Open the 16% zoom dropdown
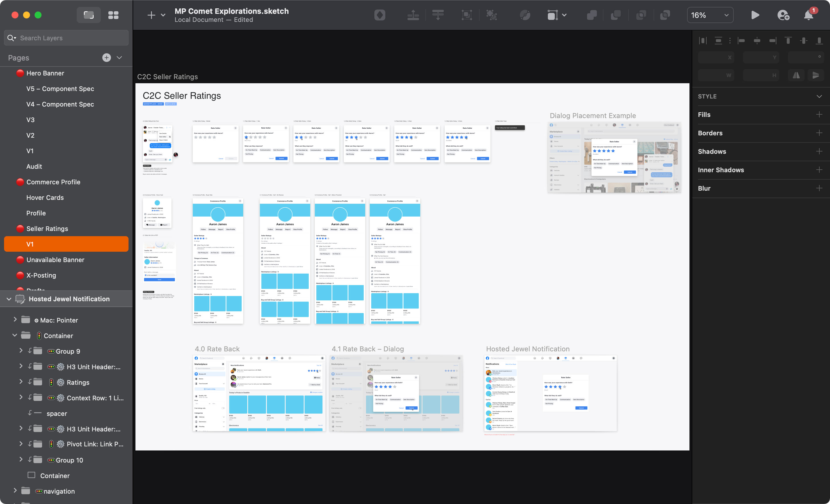 pyautogui.click(x=710, y=15)
